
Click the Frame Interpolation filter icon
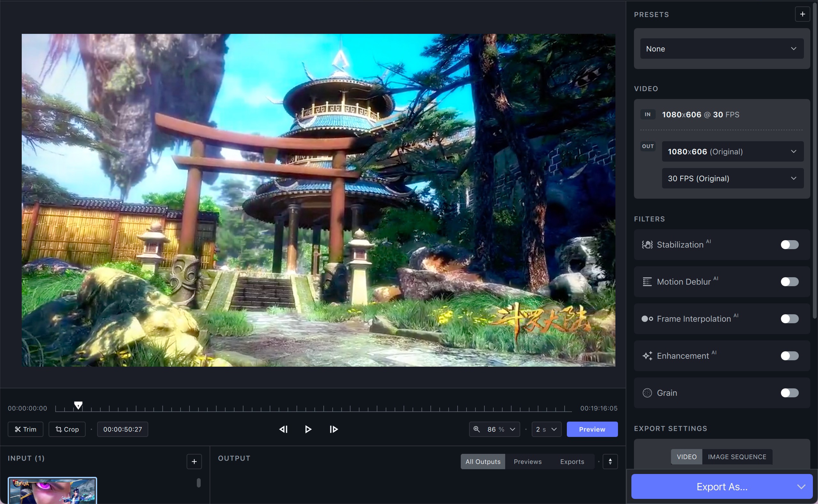pyautogui.click(x=646, y=318)
